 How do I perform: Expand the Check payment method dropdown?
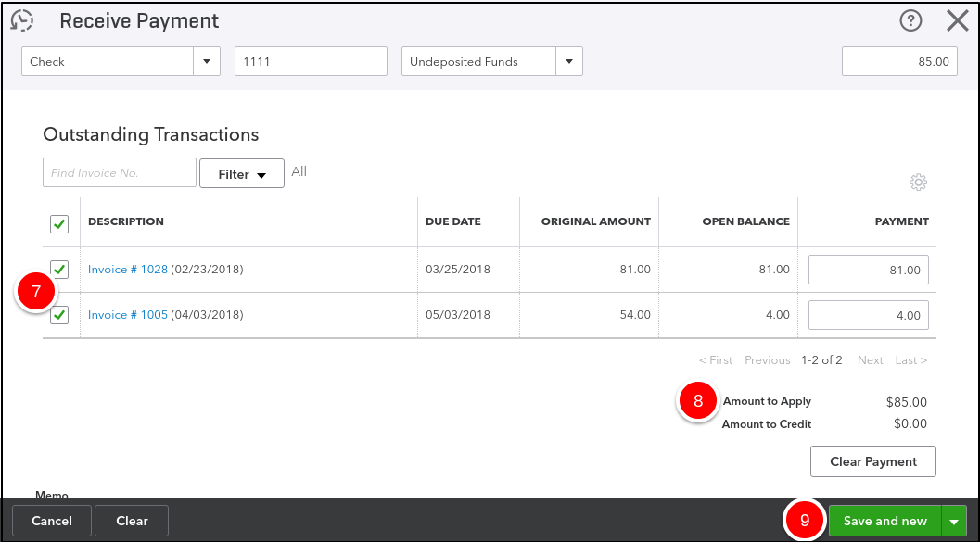pyautogui.click(x=207, y=62)
